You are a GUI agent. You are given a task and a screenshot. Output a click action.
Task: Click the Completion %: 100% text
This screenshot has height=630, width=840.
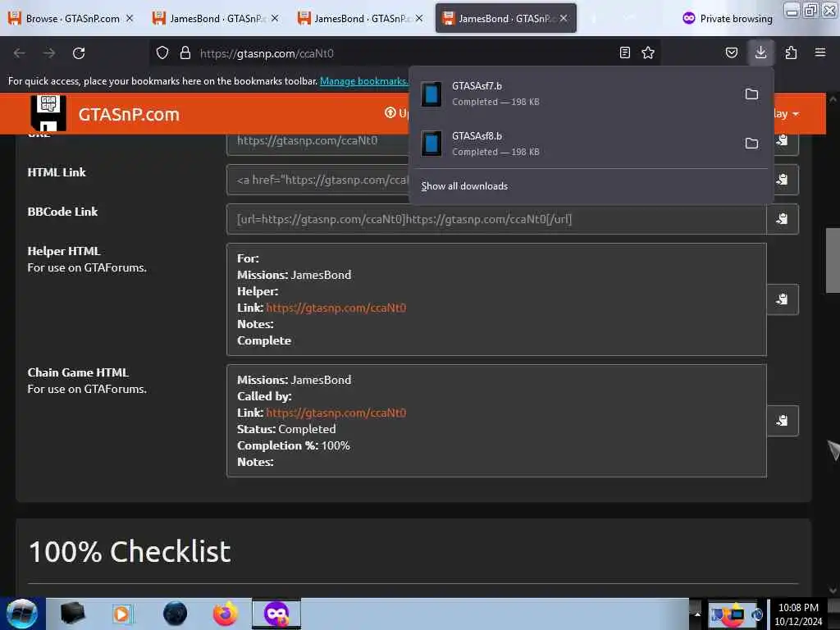point(294,445)
